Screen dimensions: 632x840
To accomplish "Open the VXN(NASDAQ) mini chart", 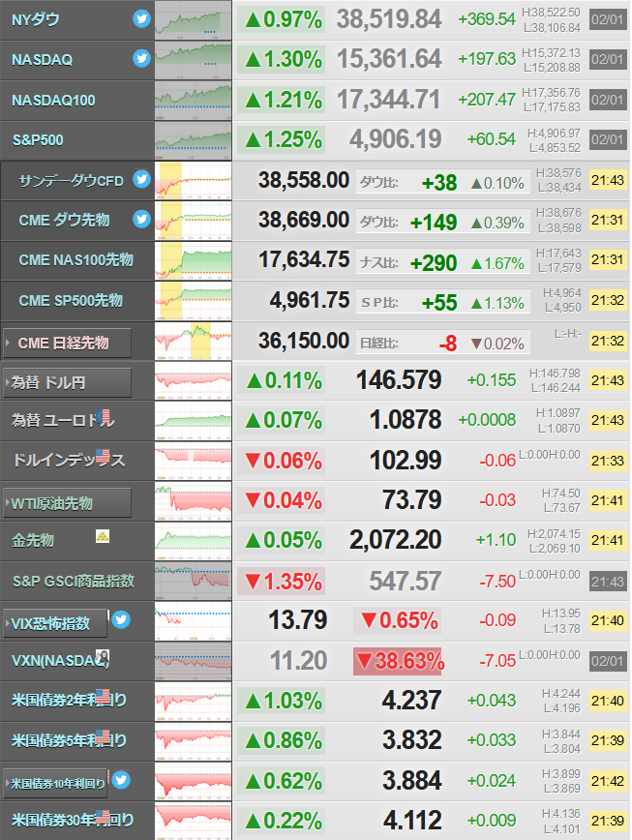I will (194, 661).
